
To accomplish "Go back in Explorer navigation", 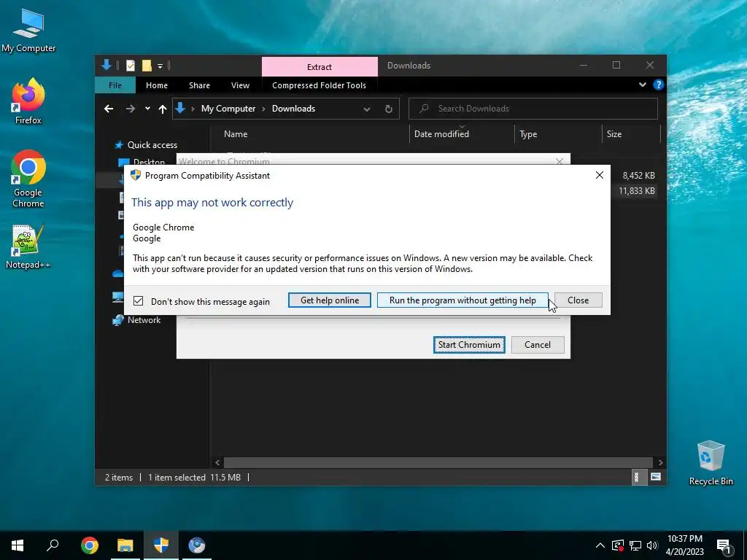I will click(109, 109).
